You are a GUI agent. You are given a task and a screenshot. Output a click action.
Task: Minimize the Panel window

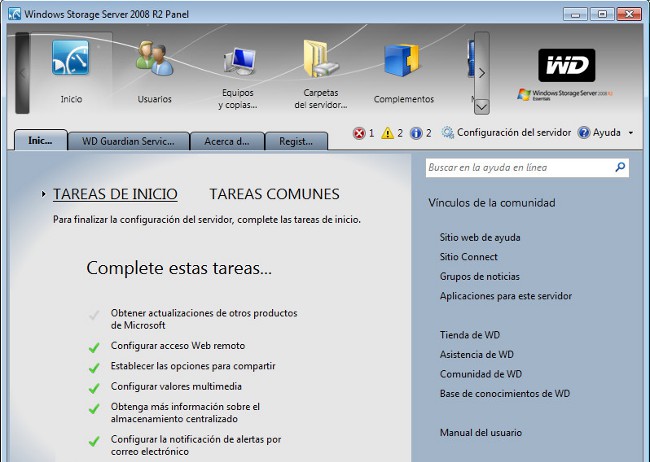[575, 15]
